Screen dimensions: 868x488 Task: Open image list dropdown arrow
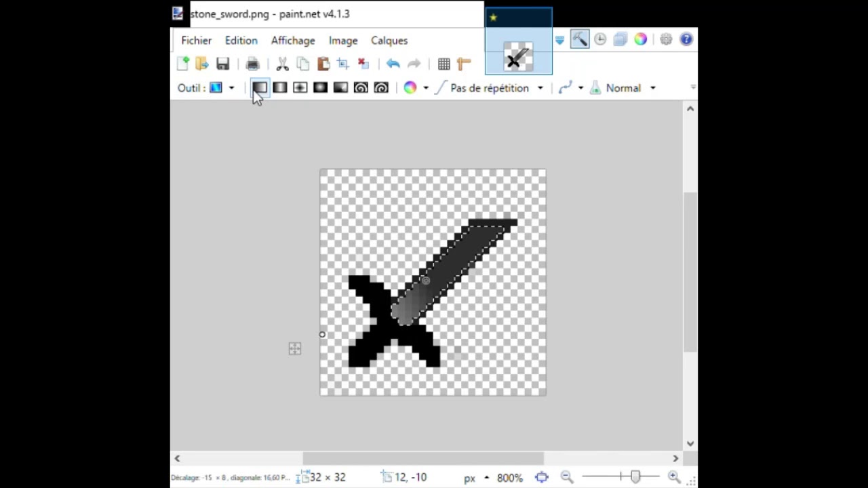[559, 41]
